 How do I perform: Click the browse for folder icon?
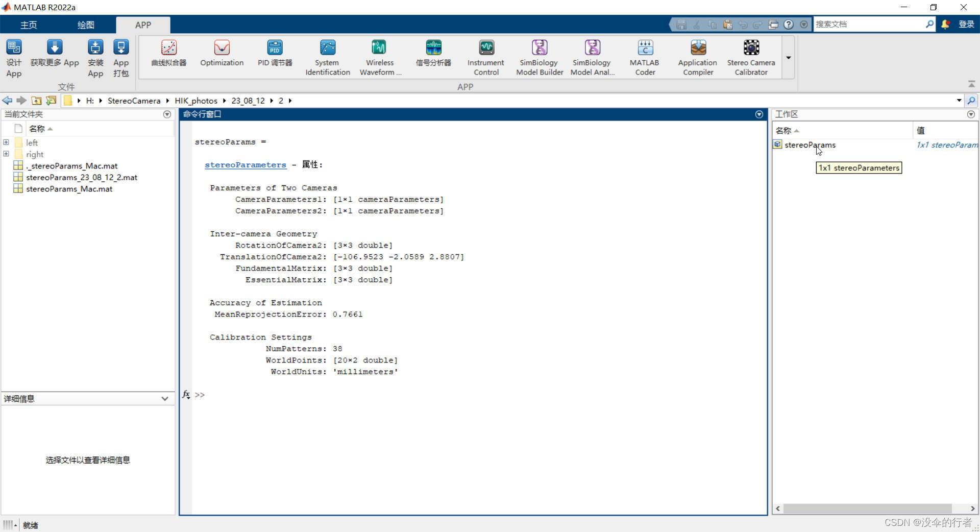pyautogui.click(x=51, y=101)
